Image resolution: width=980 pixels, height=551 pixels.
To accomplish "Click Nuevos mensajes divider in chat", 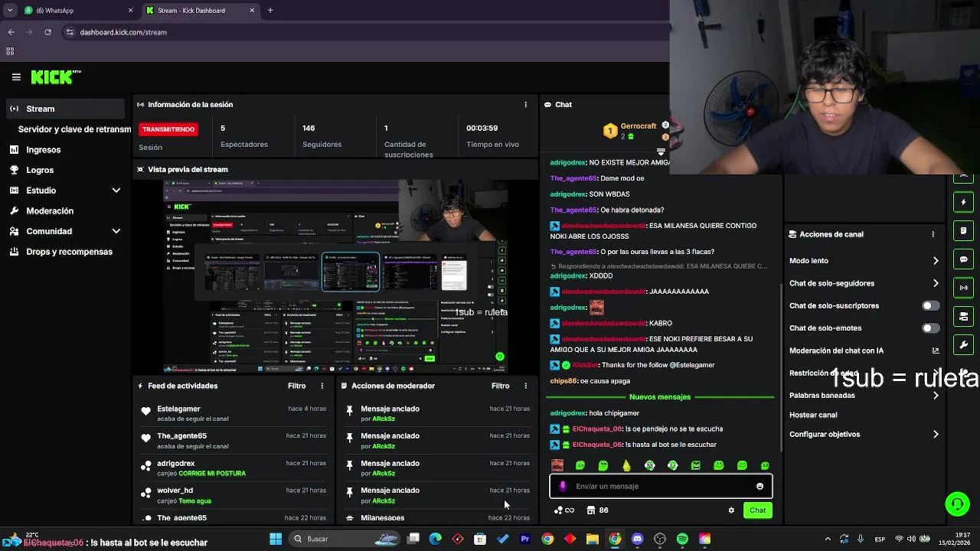I will coord(660,397).
